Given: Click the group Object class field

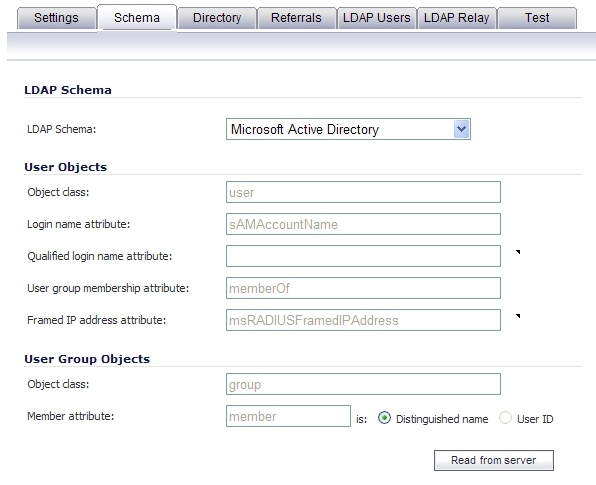Looking at the screenshot, I should click(x=363, y=384).
